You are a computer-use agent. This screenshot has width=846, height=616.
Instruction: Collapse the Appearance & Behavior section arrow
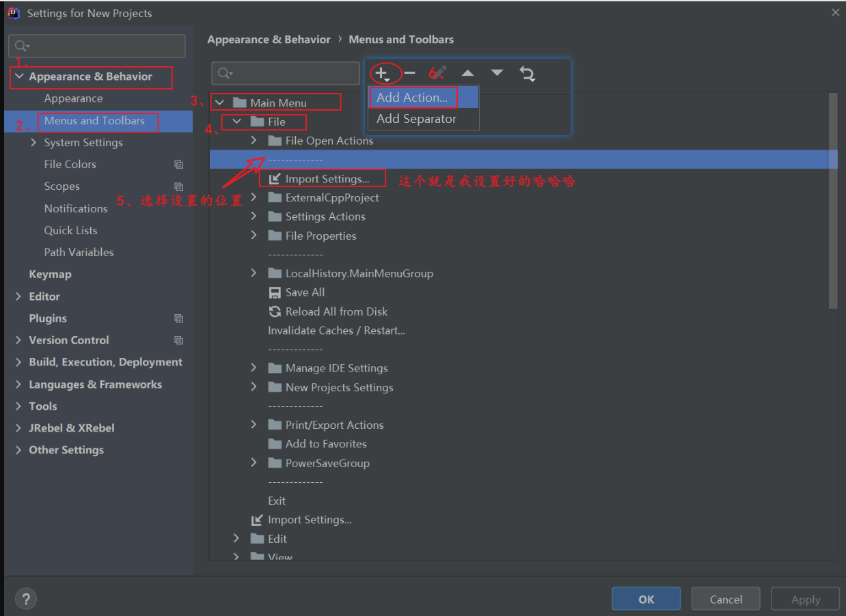coord(19,76)
